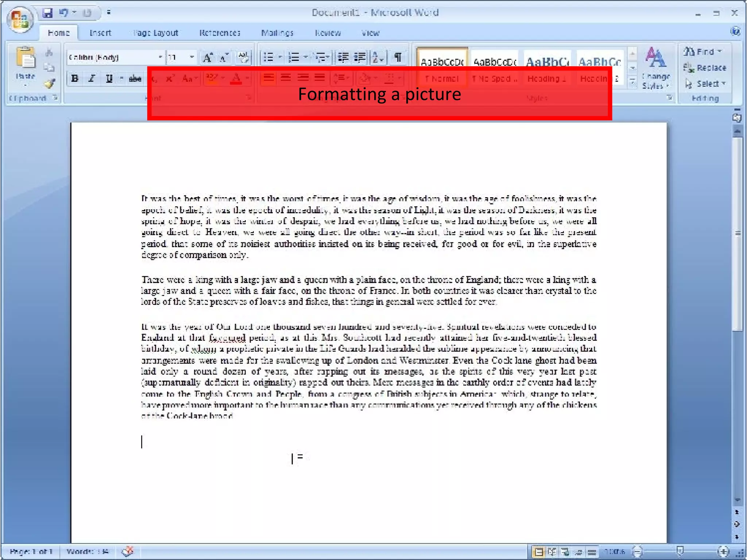The height and width of the screenshot is (560, 747).
Task: Toggle Show/Hide paragraph marks
Action: 398,57
